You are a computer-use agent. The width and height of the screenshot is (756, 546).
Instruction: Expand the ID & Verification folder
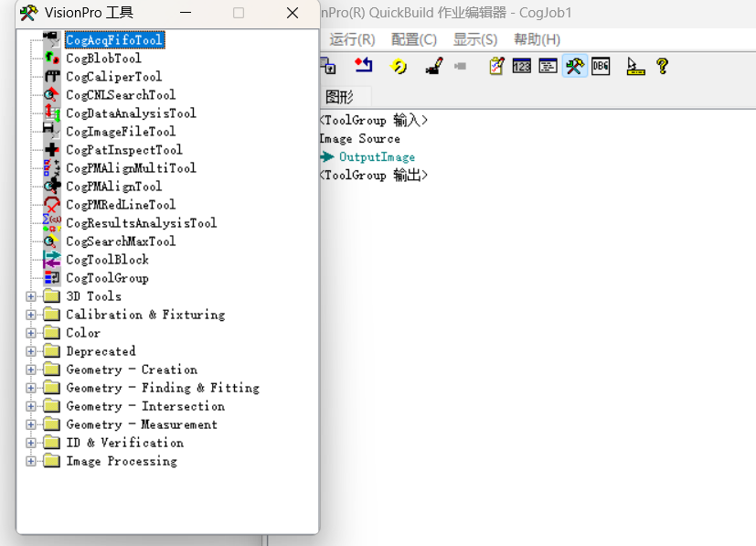pyautogui.click(x=31, y=443)
